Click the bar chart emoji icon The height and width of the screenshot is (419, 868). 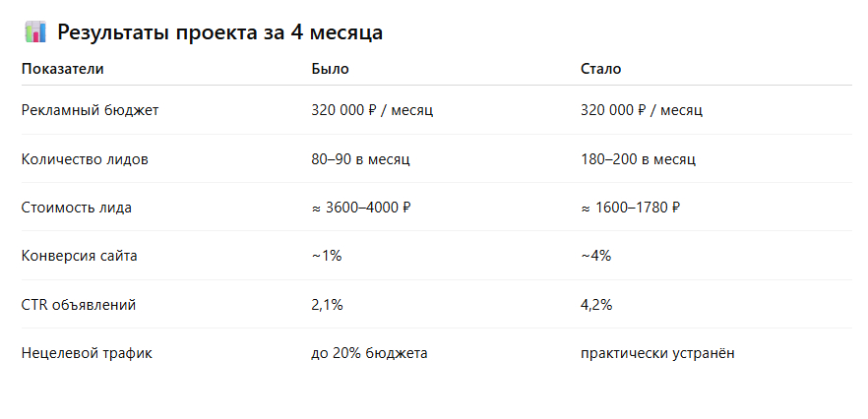point(34,32)
